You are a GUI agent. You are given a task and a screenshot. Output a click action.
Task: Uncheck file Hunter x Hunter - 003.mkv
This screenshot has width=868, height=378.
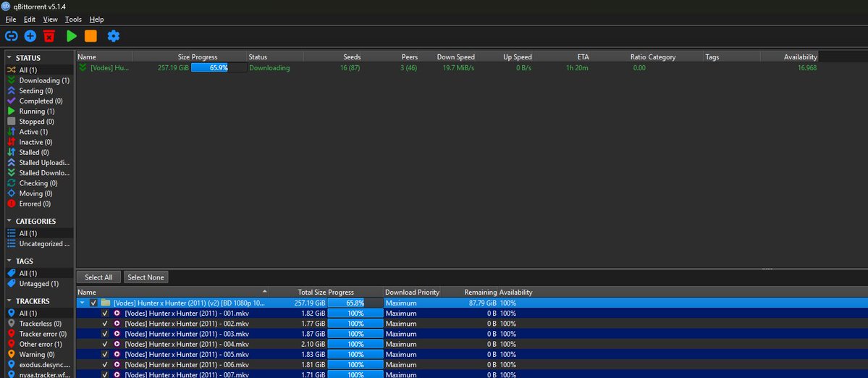[105, 334]
